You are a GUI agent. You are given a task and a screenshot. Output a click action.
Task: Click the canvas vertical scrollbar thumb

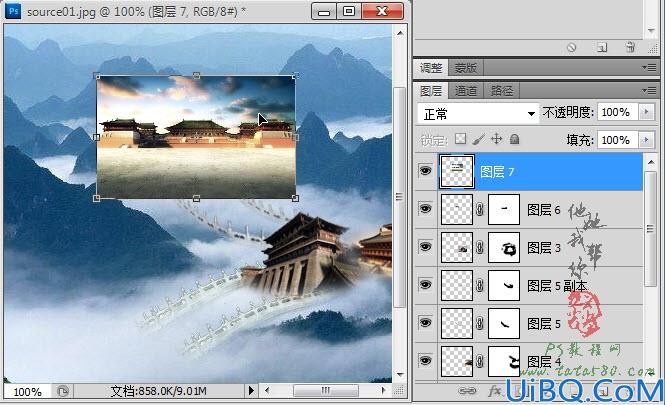point(399,197)
